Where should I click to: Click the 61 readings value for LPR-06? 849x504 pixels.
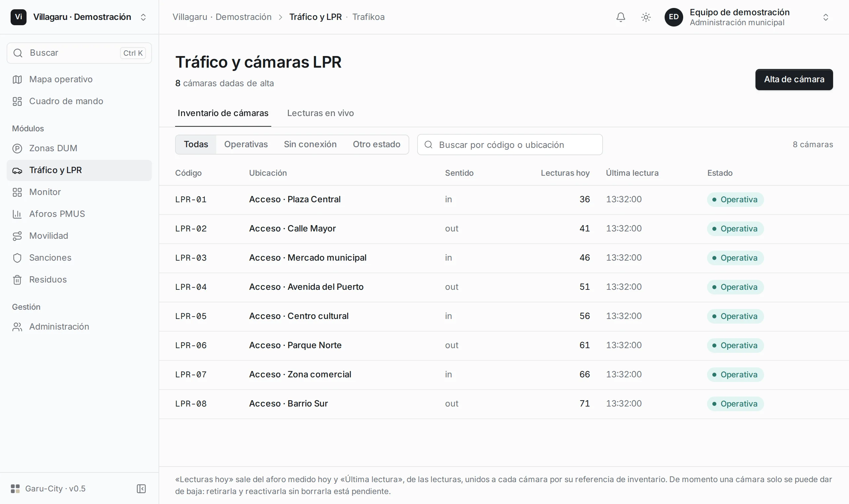pyautogui.click(x=584, y=345)
